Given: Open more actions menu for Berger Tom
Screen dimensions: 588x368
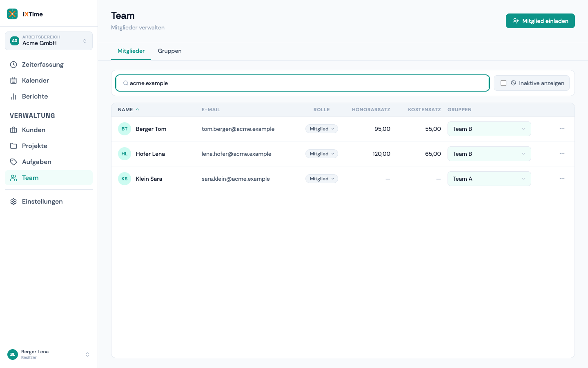Looking at the screenshot, I should (562, 129).
